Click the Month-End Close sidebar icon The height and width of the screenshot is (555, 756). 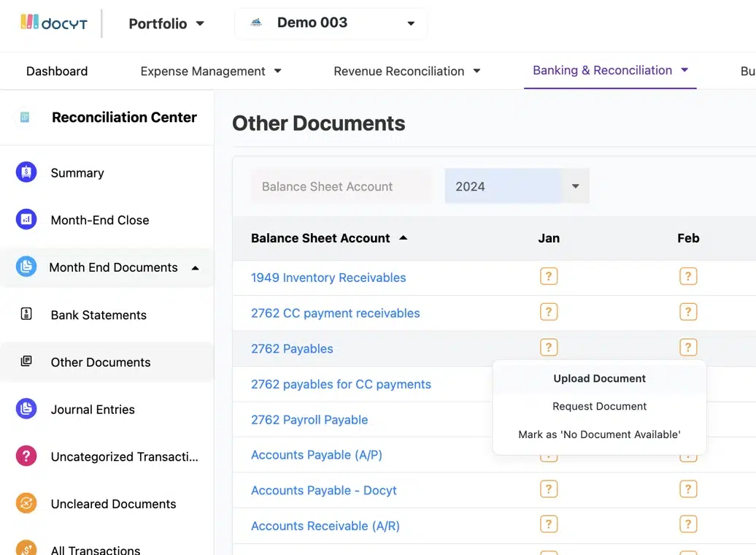point(26,220)
